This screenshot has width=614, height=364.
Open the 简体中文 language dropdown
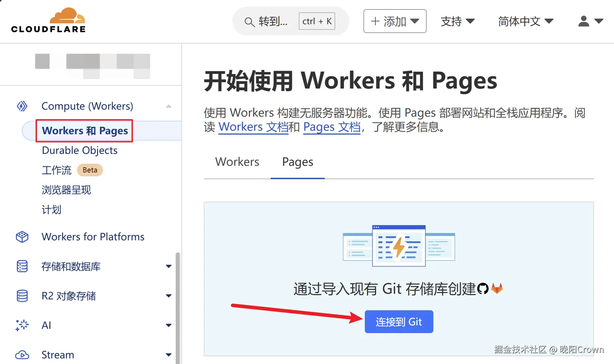(526, 21)
